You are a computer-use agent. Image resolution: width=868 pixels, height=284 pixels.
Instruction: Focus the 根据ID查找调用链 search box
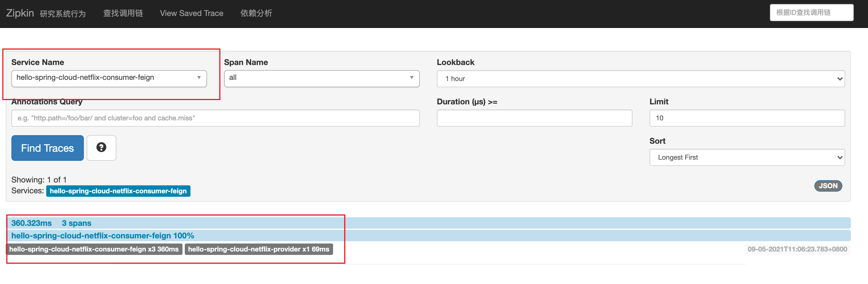click(811, 13)
